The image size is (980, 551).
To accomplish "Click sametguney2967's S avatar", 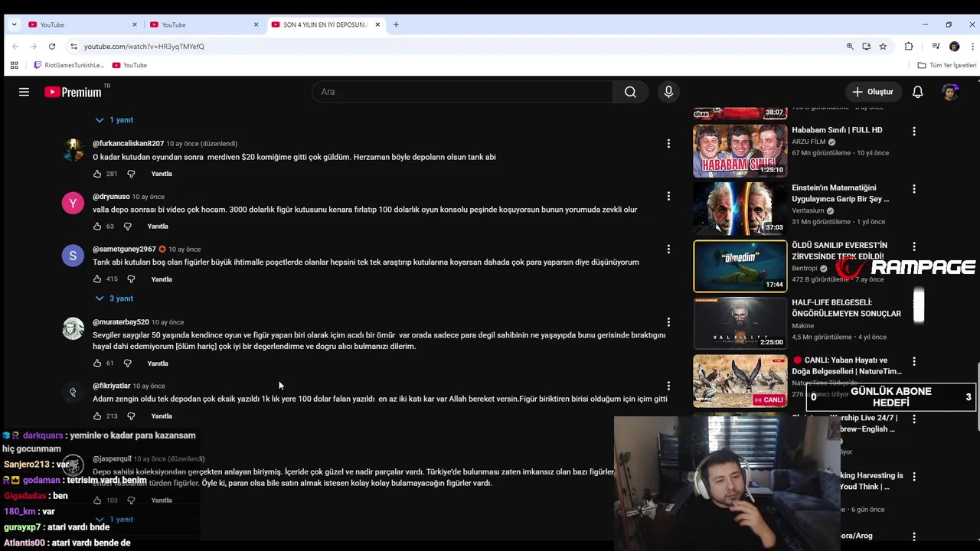I will [x=73, y=256].
